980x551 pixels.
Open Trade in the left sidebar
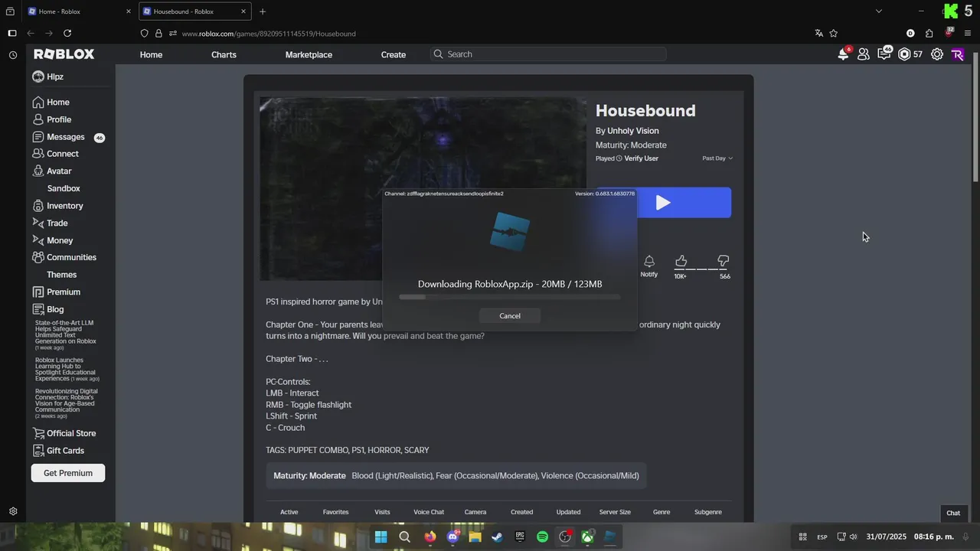[x=57, y=223]
